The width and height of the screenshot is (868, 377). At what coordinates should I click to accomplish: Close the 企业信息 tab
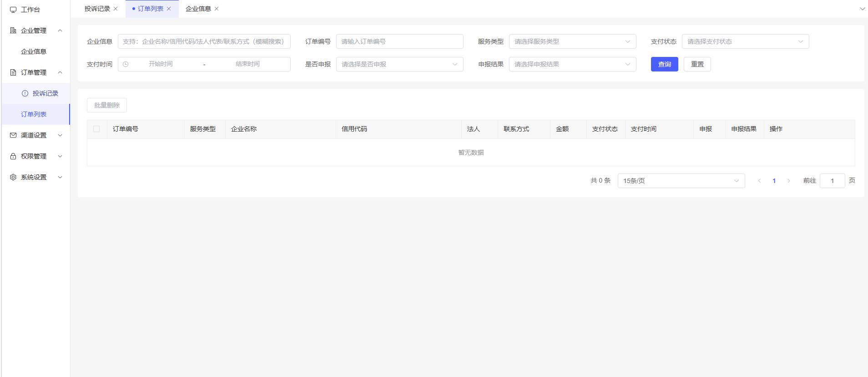pyautogui.click(x=217, y=9)
